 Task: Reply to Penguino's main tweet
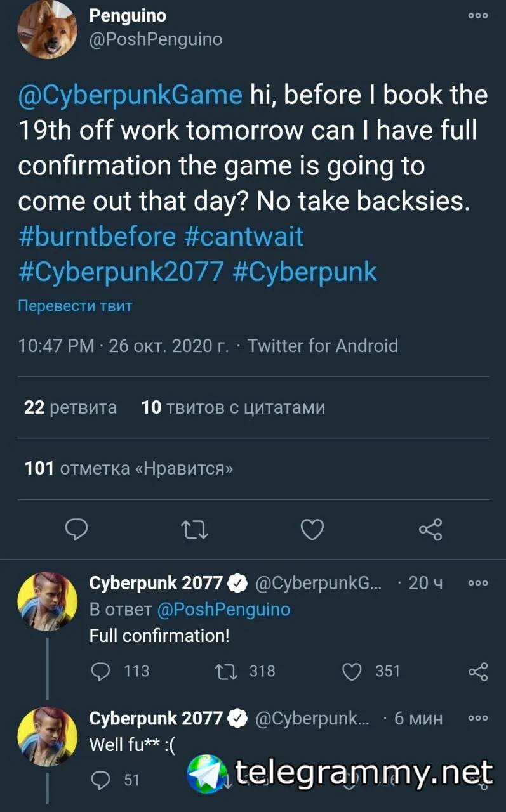tap(77, 529)
